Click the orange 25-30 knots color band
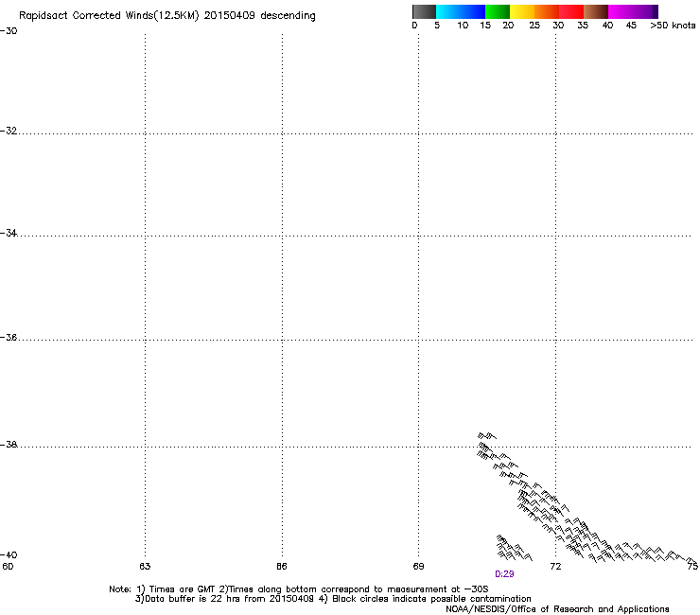The height and width of the screenshot is (615, 700). click(547, 11)
